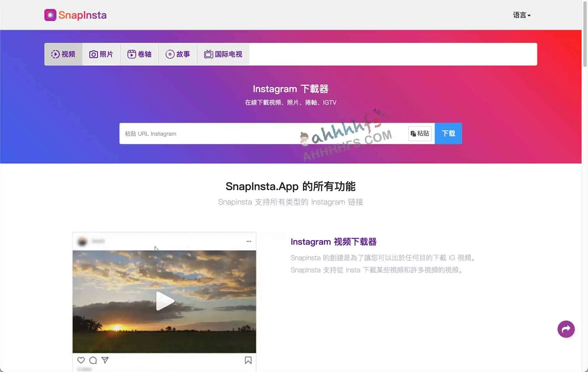
Task: Click the 故事 stories icon
Action: [169, 54]
